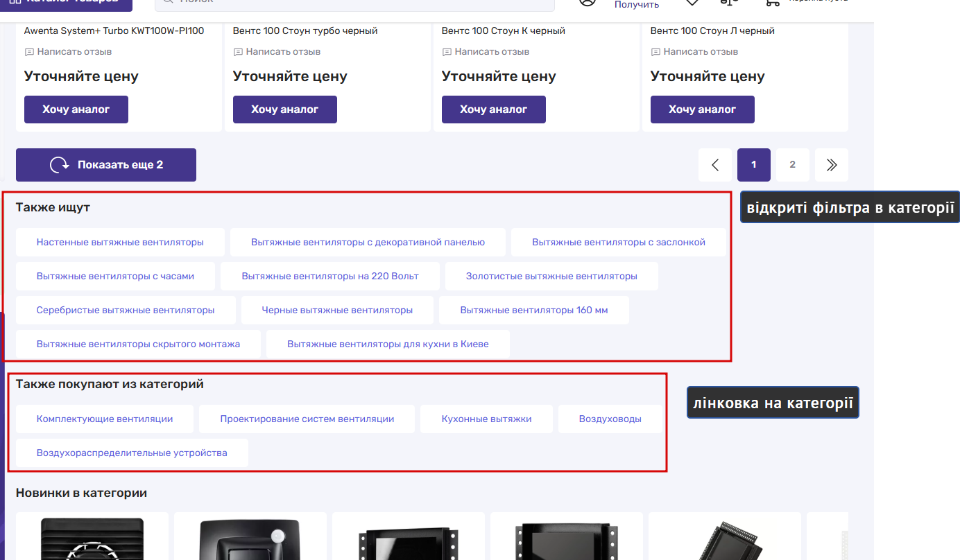The height and width of the screenshot is (560, 960).
Task: Open the Вентс 100 Стоун Л черный product
Action: [x=712, y=30]
